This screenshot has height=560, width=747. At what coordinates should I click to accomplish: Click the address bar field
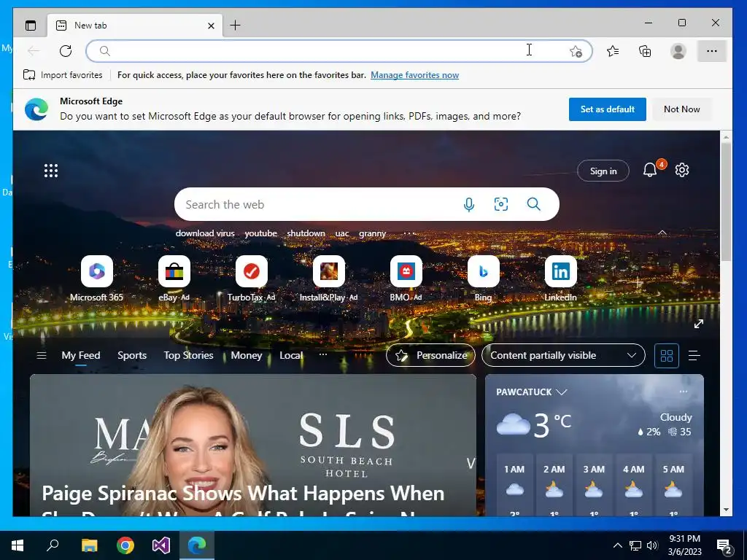[x=338, y=51]
